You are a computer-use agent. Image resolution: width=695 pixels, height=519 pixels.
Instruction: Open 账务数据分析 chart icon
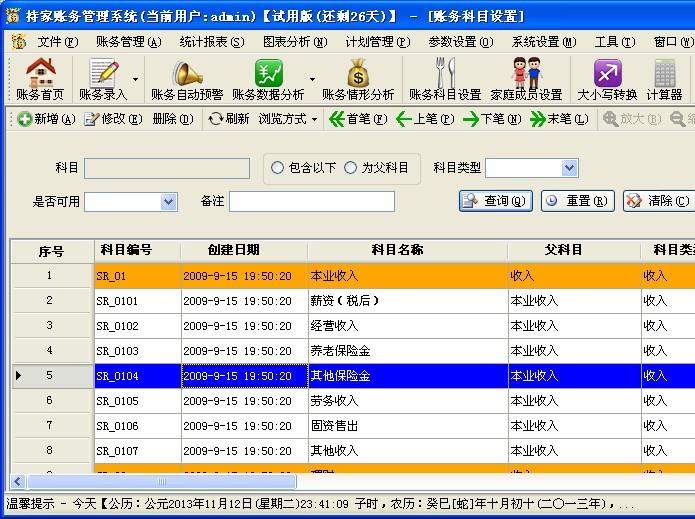pyautogui.click(x=268, y=74)
